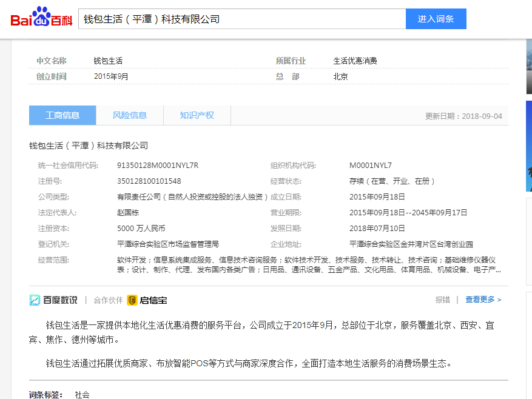Viewport: 532px width, 399px height.
Task: Click the headquarters value 北京
Action: 340,76
